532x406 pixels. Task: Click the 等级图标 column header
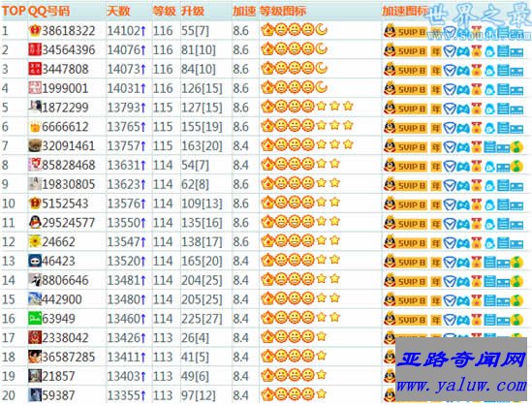283,12
